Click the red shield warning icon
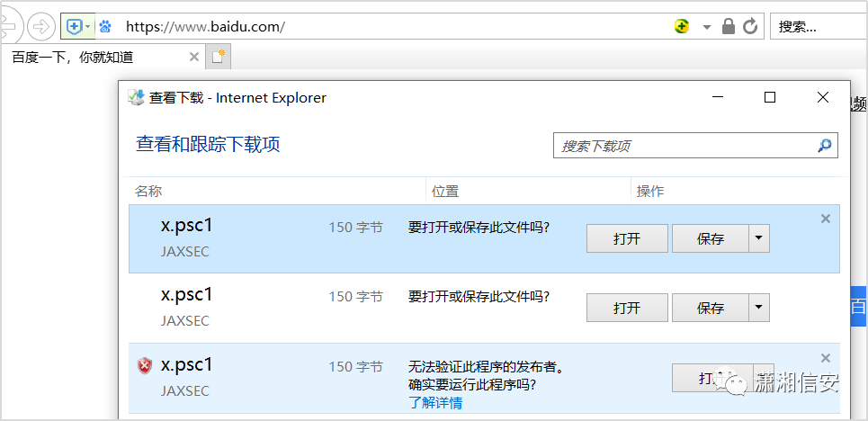 145,365
